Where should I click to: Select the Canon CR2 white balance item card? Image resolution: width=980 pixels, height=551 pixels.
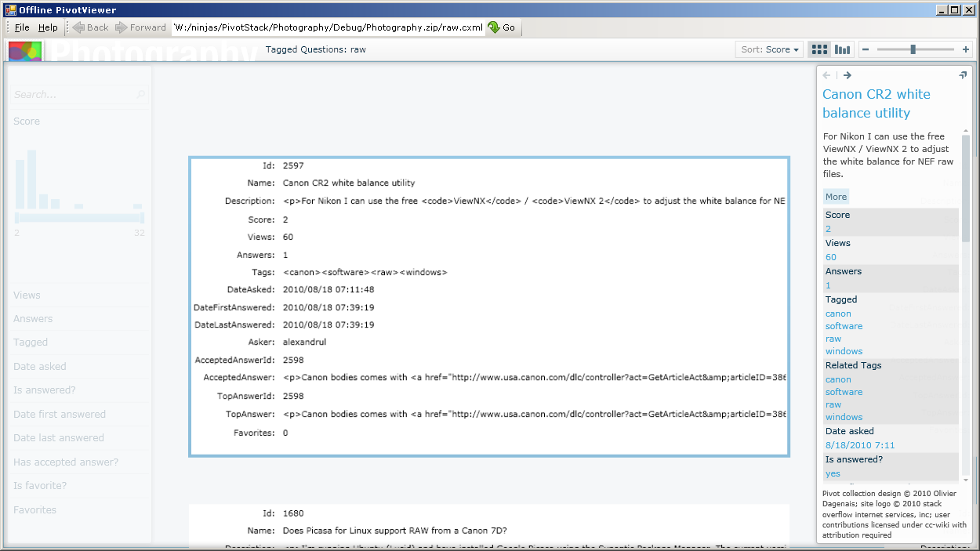click(489, 306)
